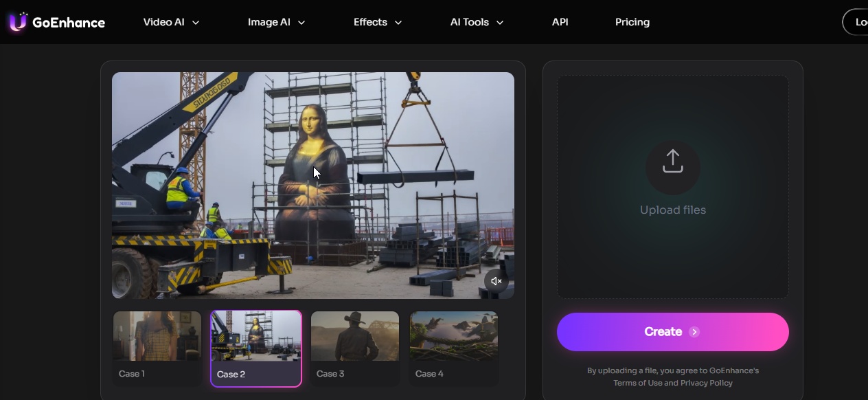
Task: Select the Case 3 cowboy thumbnail
Action: coord(355,348)
